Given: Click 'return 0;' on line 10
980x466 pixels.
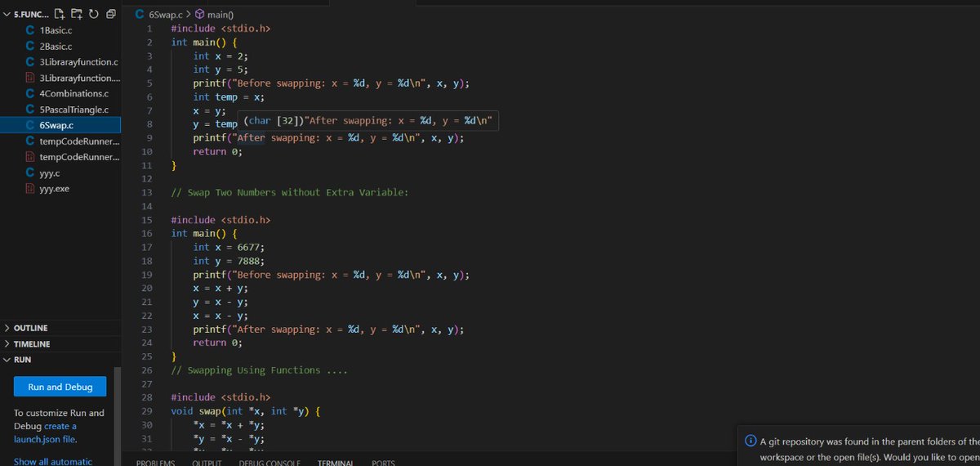Looking at the screenshot, I should pyautogui.click(x=218, y=151).
